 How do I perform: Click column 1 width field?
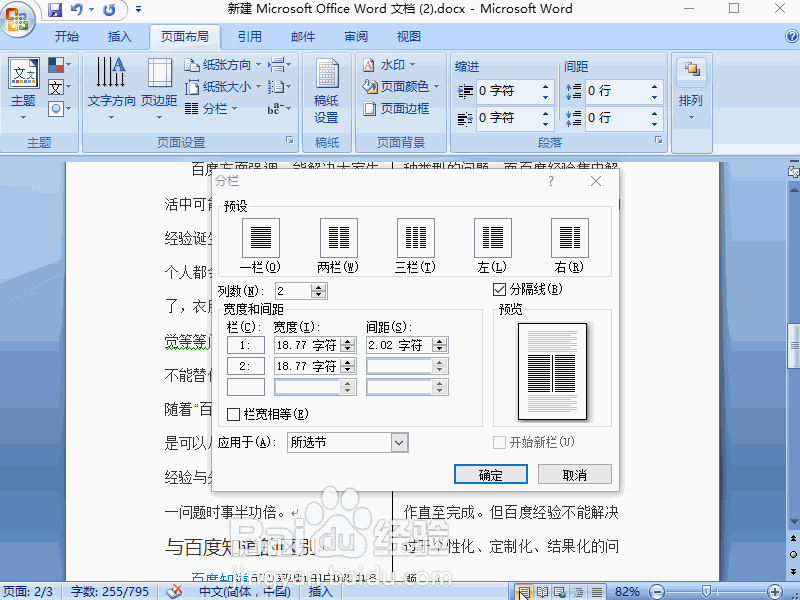308,345
